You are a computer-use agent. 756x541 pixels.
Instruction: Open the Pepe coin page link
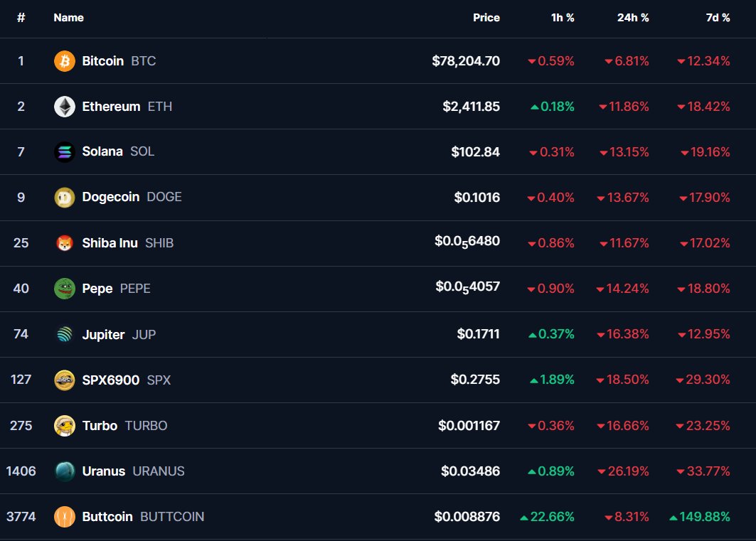[x=97, y=289]
